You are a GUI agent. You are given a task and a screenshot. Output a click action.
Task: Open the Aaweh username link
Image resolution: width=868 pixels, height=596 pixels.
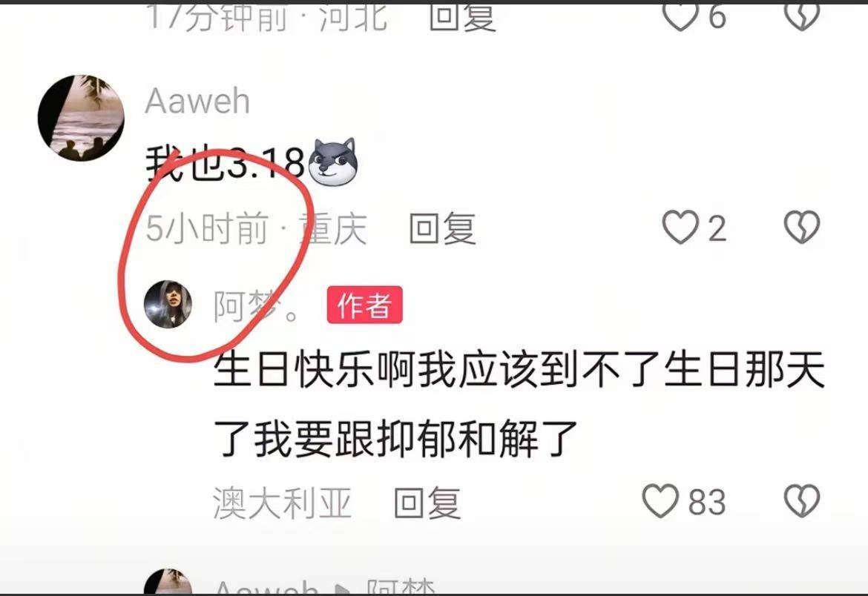click(197, 101)
